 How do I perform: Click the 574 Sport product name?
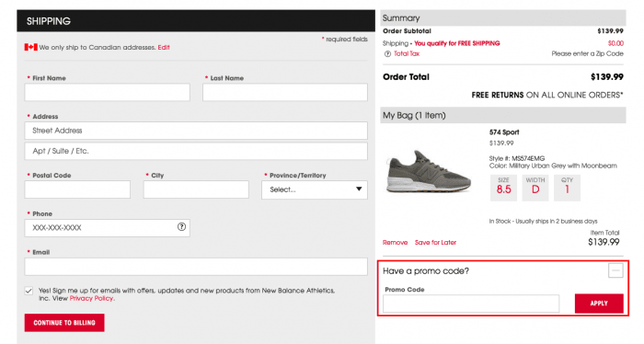coord(504,132)
